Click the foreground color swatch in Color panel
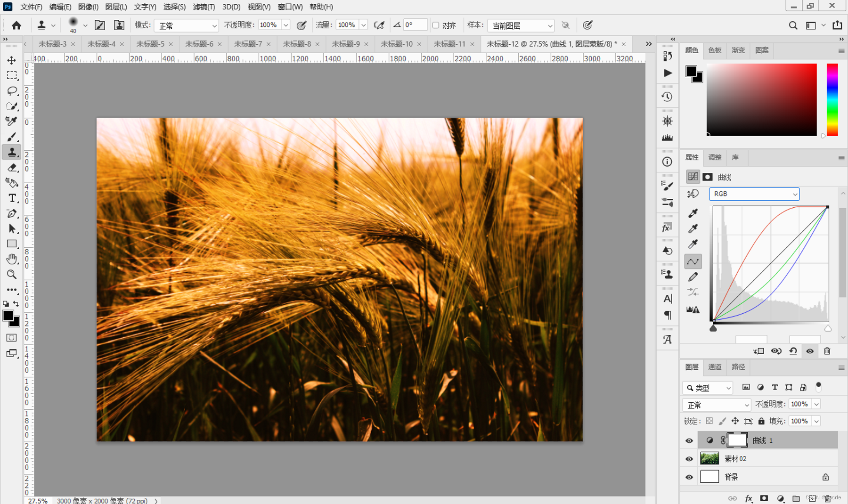848x504 pixels. click(x=691, y=71)
